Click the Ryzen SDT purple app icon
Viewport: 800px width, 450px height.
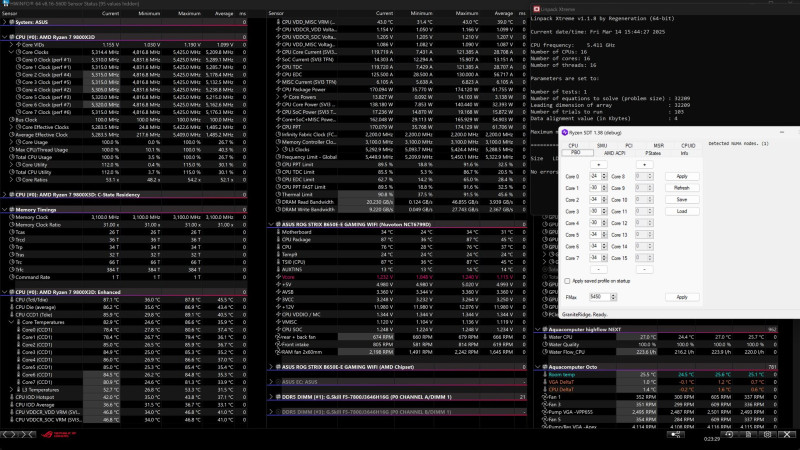tap(564, 132)
